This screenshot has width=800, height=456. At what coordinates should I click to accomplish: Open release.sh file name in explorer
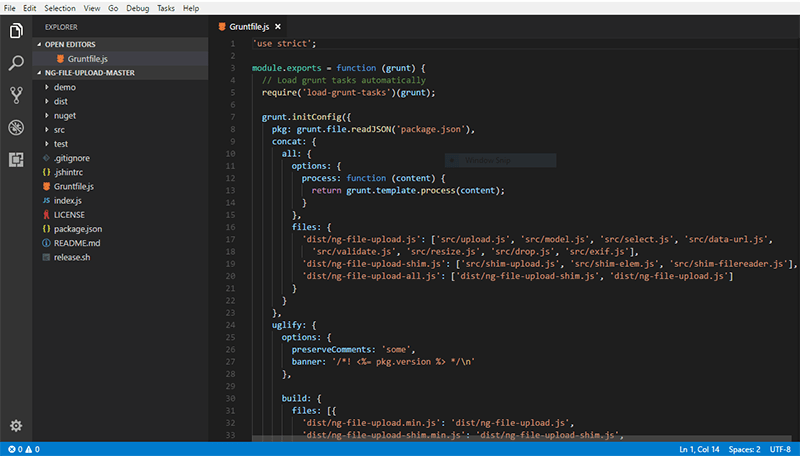[x=72, y=258]
